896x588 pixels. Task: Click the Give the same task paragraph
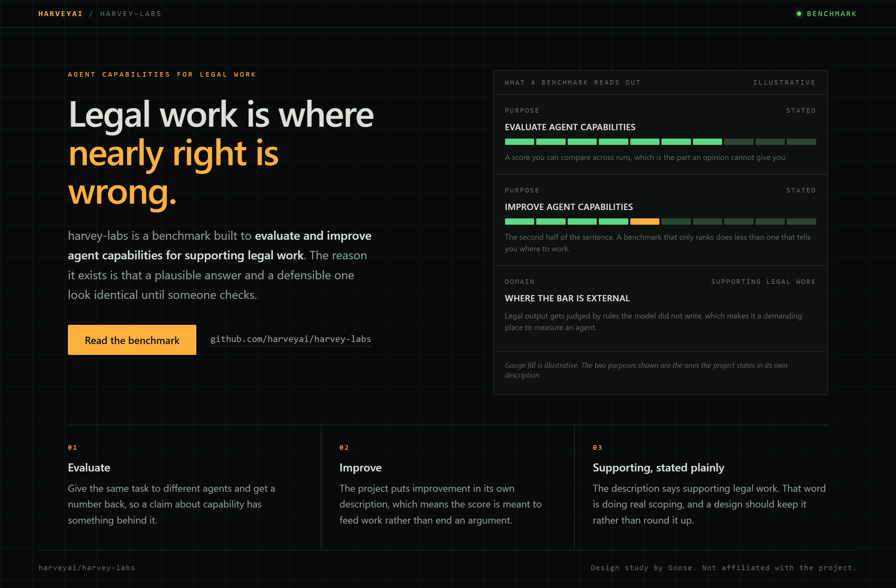point(171,504)
